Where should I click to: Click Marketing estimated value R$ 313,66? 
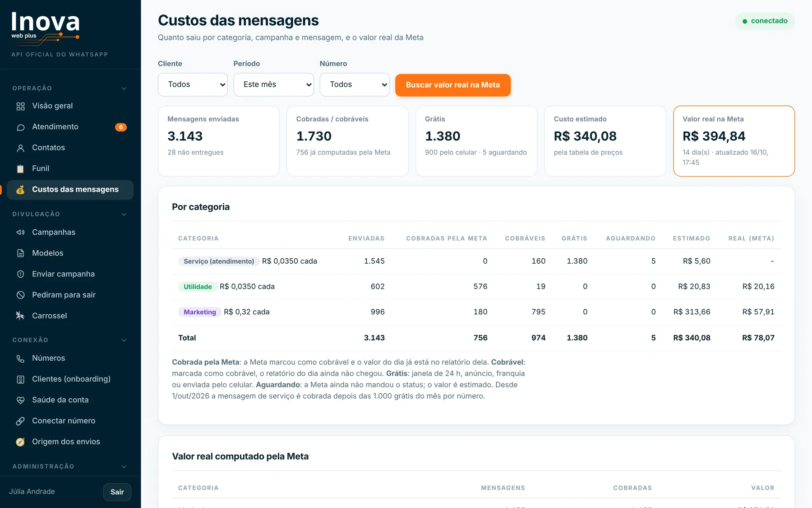pyautogui.click(x=692, y=312)
